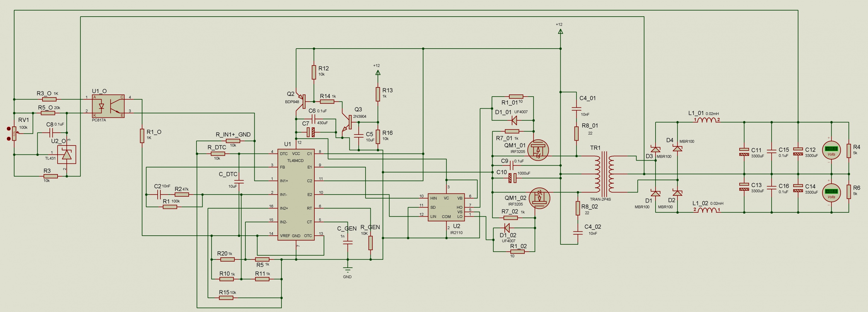Screen dimensions: 868x312
Task: Click the R8_02 22 ohm resistor symbol
Action: [578, 208]
